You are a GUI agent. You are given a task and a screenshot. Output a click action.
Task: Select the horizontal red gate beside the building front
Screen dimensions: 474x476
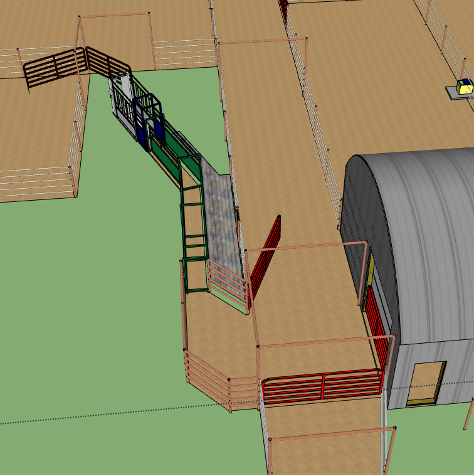323,387
